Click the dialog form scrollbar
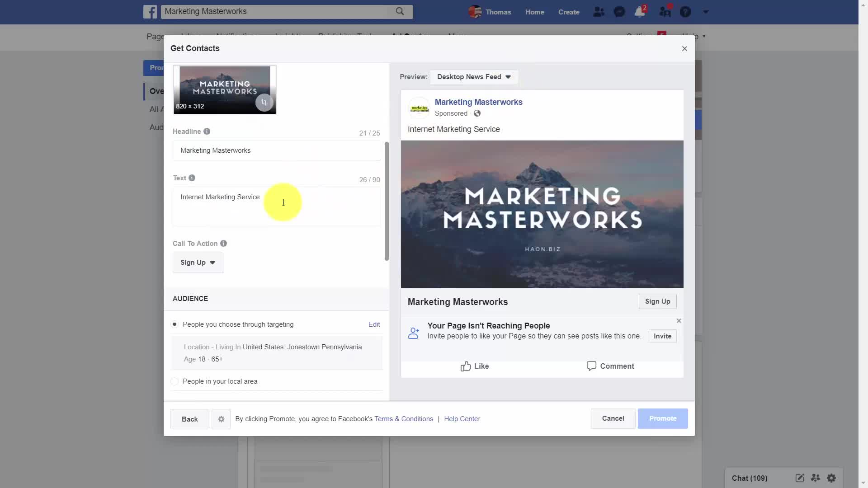 click(387, 201)
